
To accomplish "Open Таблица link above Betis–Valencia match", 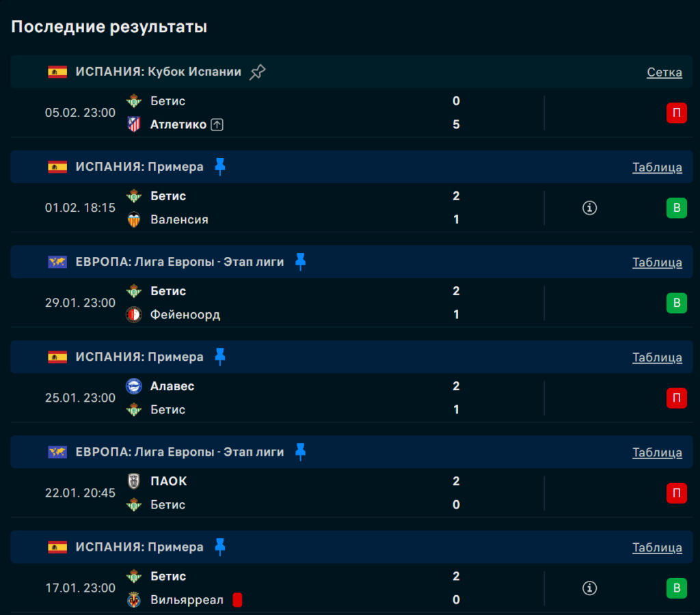I will pyautogui.click(x=657, y=167).
